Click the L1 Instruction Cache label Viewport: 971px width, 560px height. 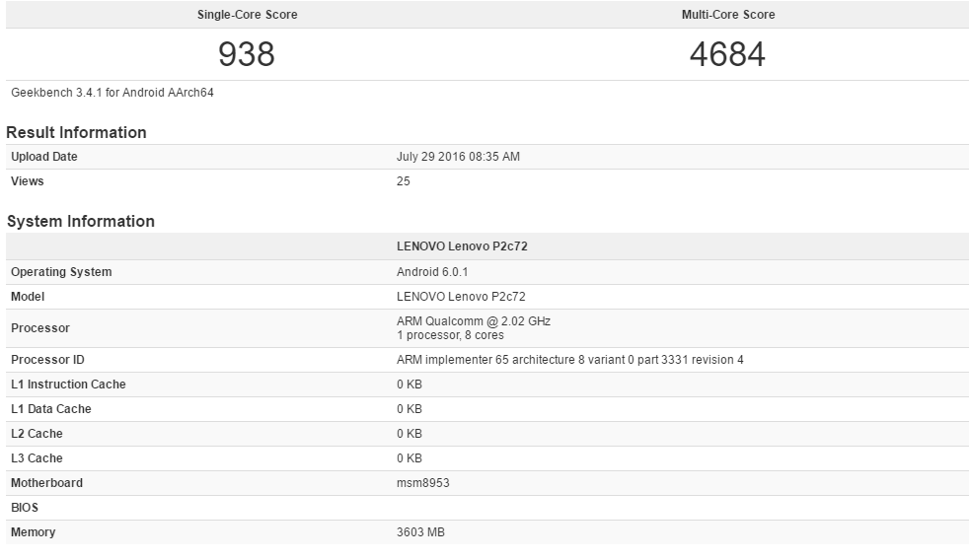68,385
